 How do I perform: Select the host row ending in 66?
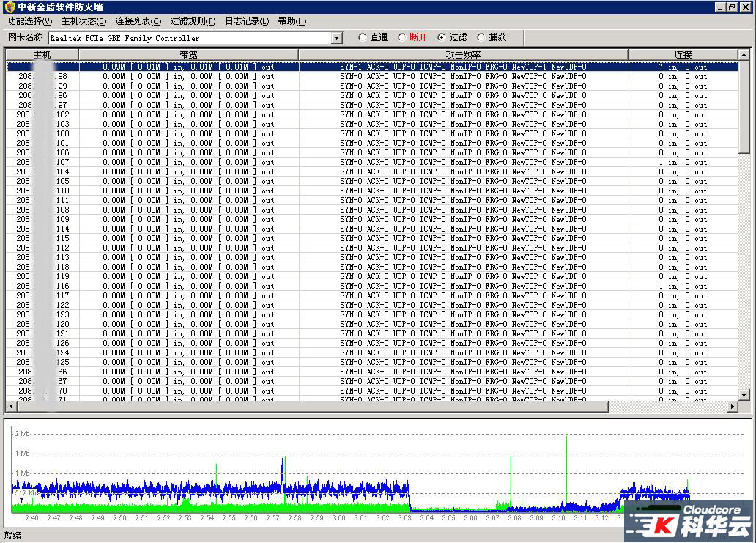click(x=372, y=372)
